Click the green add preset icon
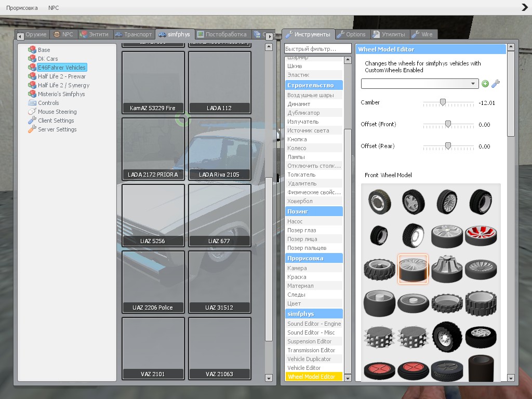532x399 pixels. [485, 84]
